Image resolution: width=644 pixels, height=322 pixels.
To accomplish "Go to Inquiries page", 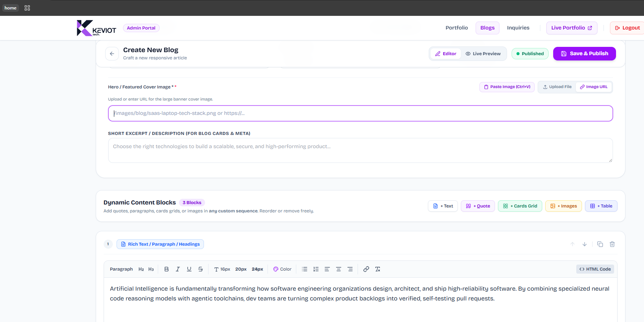I will [518, 28].
